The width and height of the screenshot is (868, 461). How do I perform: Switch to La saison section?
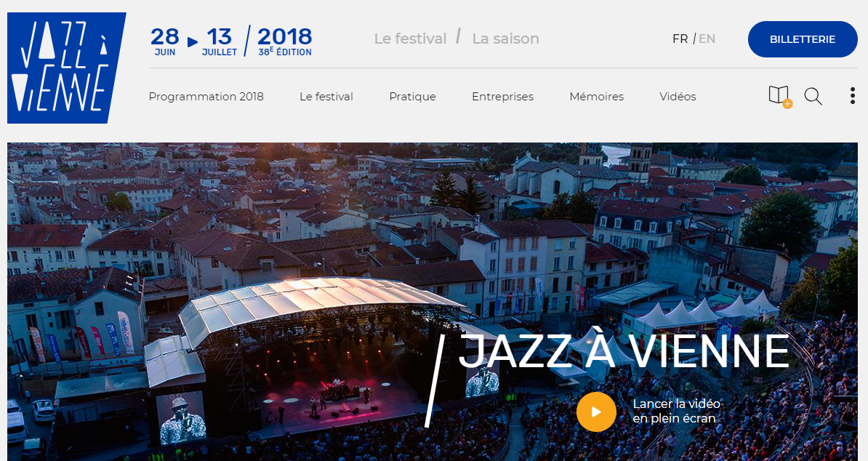point(505,39)
